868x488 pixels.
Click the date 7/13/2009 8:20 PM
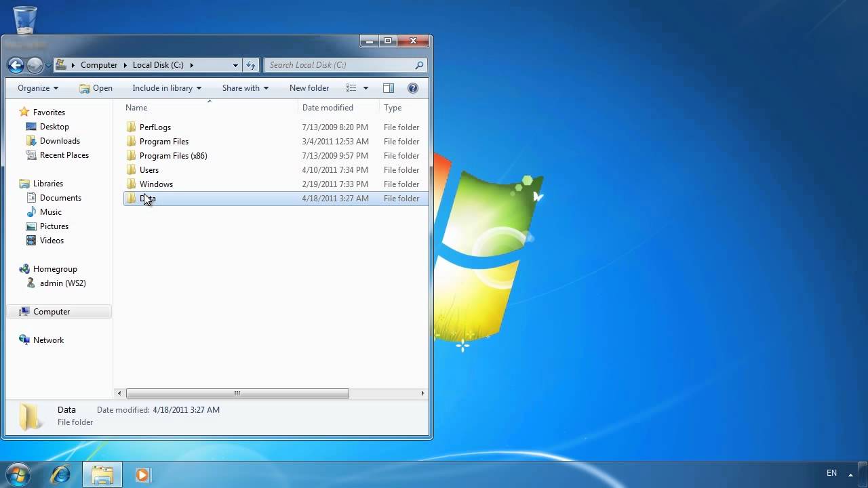click(335, 127)
